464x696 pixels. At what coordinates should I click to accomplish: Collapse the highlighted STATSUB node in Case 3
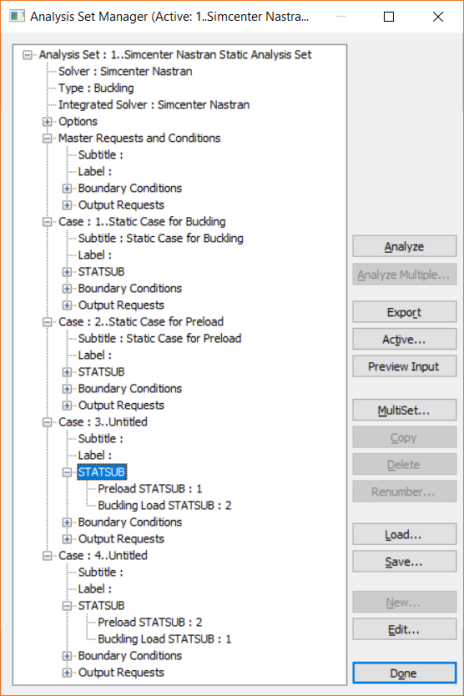67,472
